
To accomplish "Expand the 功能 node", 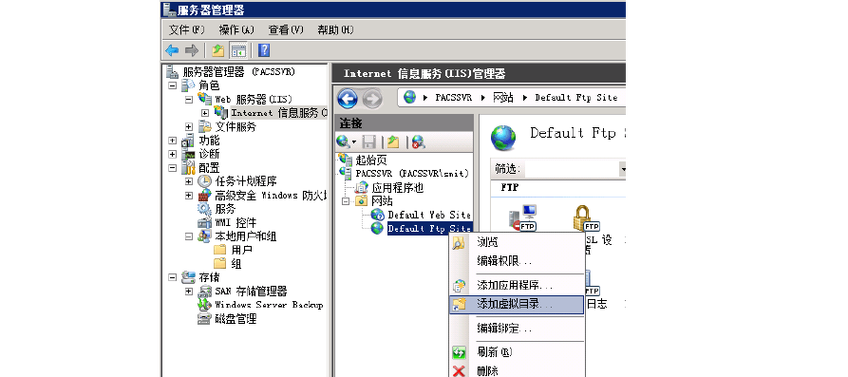I will coord(172,141).
